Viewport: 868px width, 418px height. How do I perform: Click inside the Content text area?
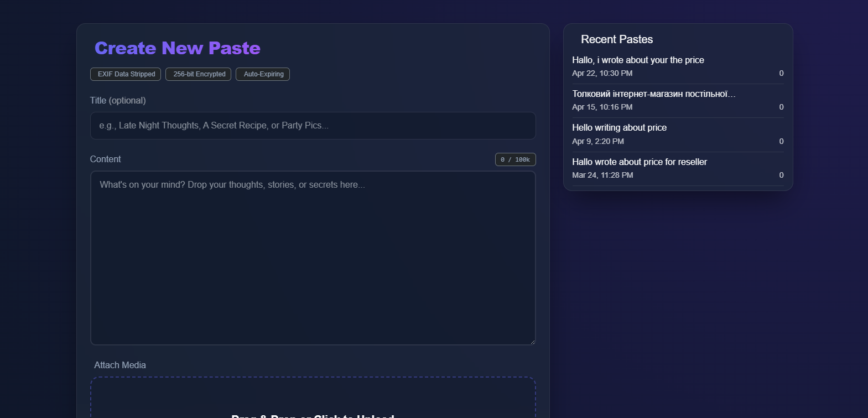(x=313, y=258)
